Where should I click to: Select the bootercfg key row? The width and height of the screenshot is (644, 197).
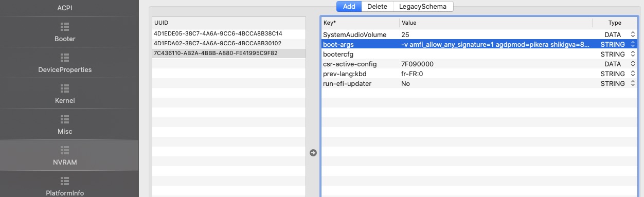coord(479,54)
